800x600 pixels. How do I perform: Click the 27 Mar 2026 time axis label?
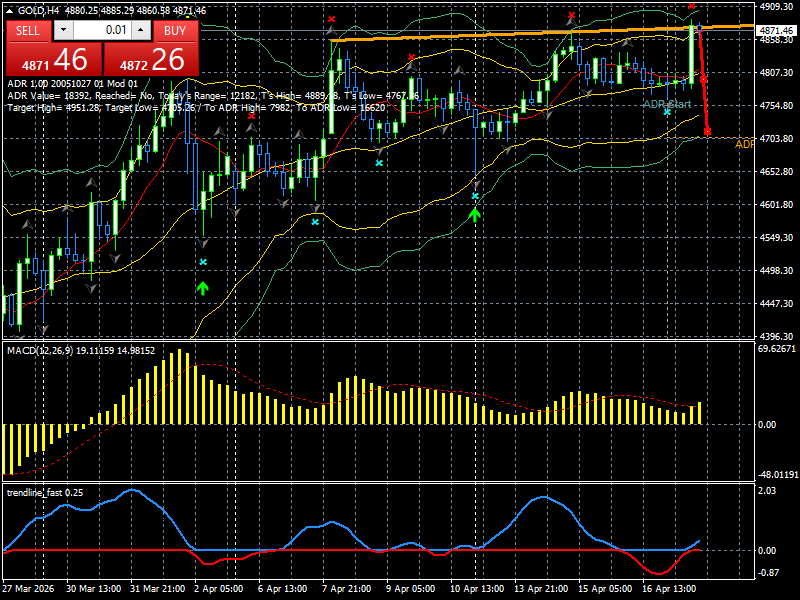click(x=28, y=588)
